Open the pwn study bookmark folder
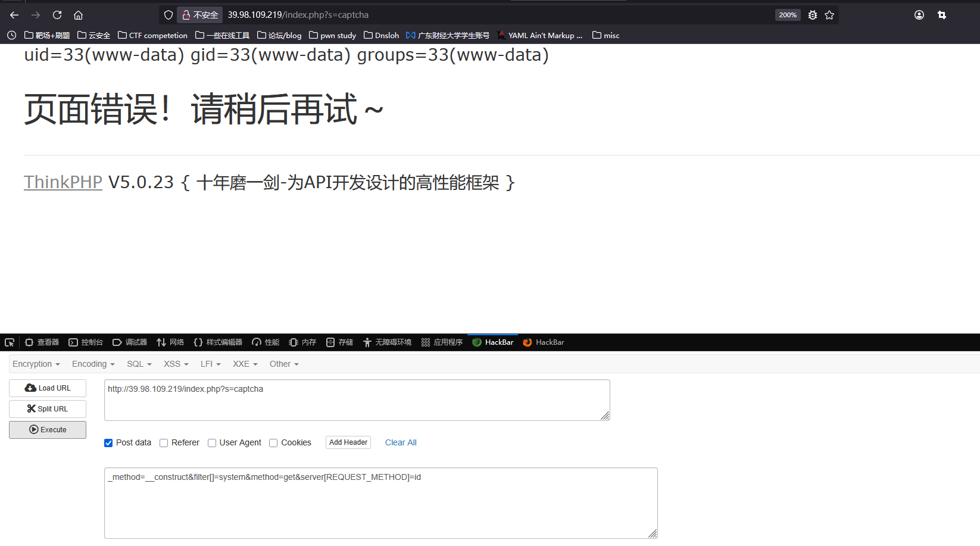 (x=333, y=35)
